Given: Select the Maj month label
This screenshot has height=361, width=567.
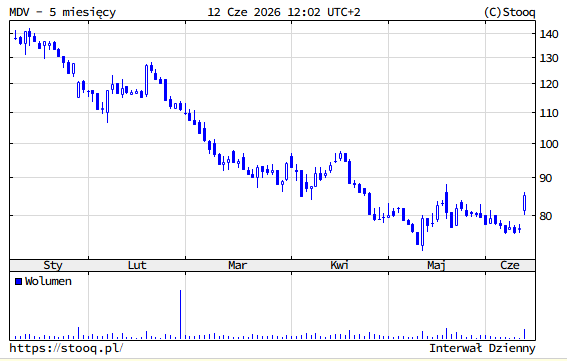Looking at the screenshot, I should 436,266.
